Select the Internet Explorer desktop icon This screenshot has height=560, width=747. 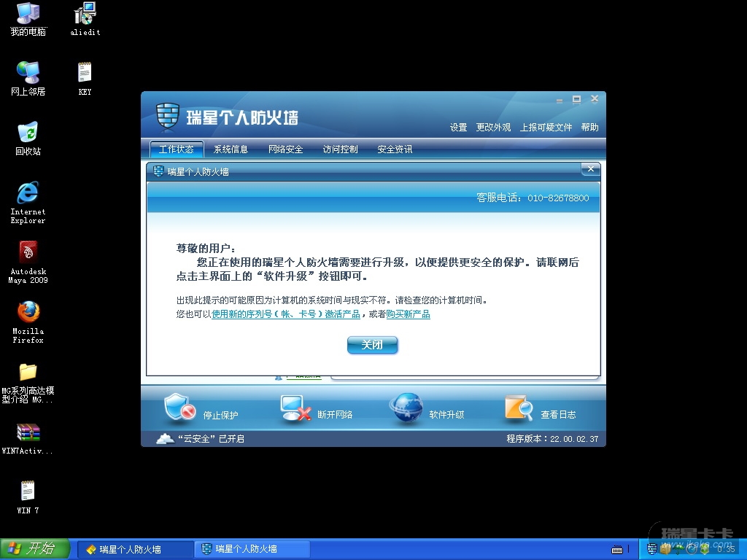[28, 203]
